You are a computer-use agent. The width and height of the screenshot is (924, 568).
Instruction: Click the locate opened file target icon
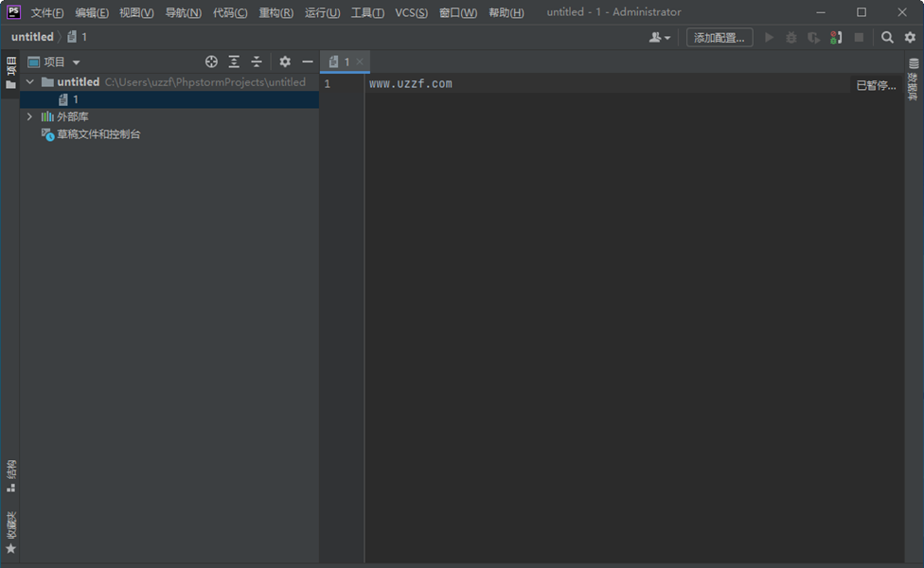pos(211,62)
